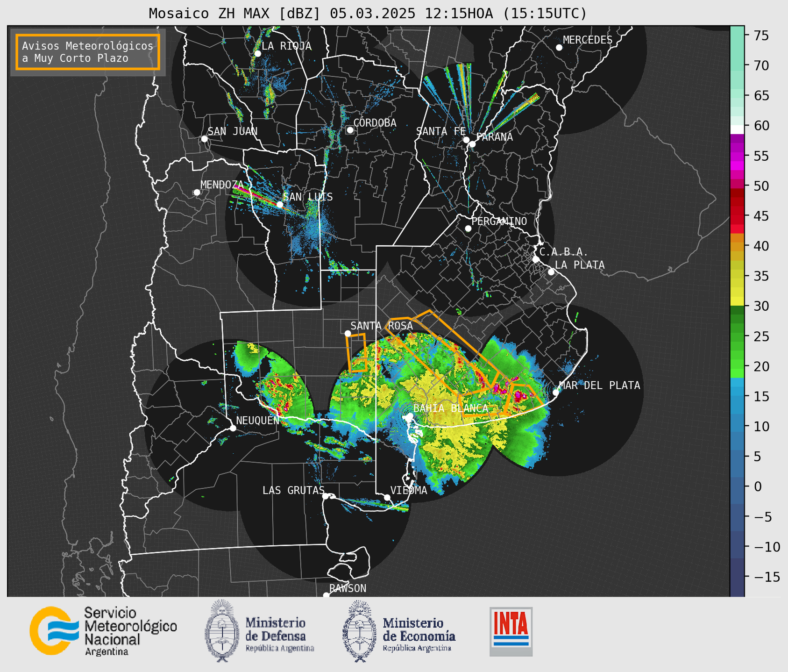Image resolution: width=788 pixels, height=672 pixels.
Task: Click the green 25 dBZ band on scale
Action: click(x=737, y=336)
